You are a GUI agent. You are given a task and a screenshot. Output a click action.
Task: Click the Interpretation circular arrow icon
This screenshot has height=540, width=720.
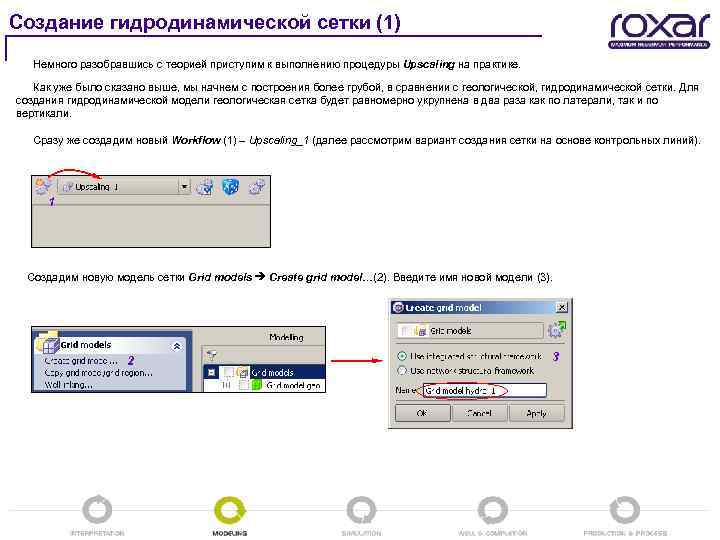97,510
